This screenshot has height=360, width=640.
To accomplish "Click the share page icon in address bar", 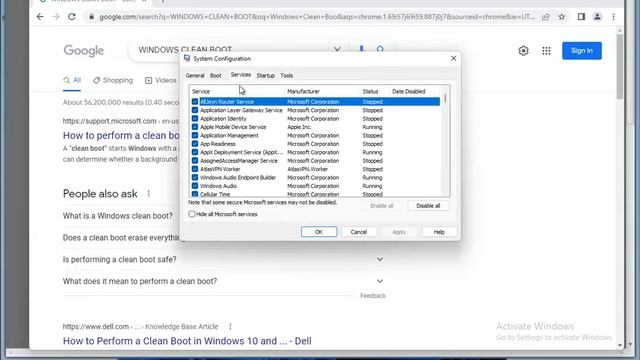I will 546,17.
